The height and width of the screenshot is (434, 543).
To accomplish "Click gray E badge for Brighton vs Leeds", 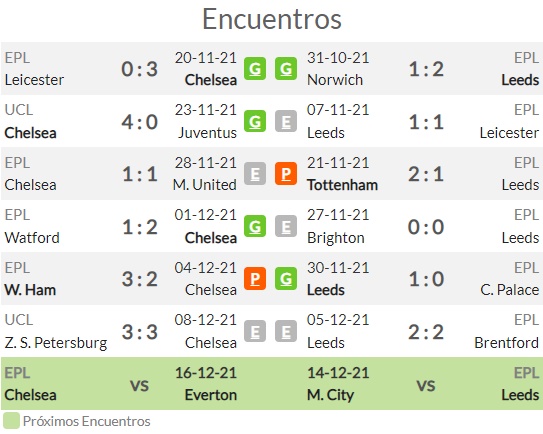I will 286,226.
